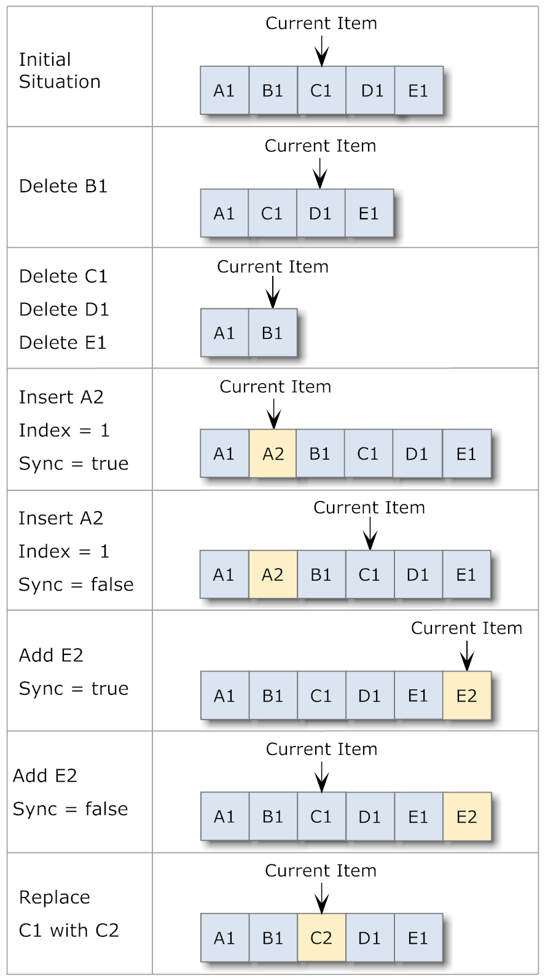Click the "Sync = false" text under Add E2
The height and width of the screenshot is (980, 545).
[70, 809]
